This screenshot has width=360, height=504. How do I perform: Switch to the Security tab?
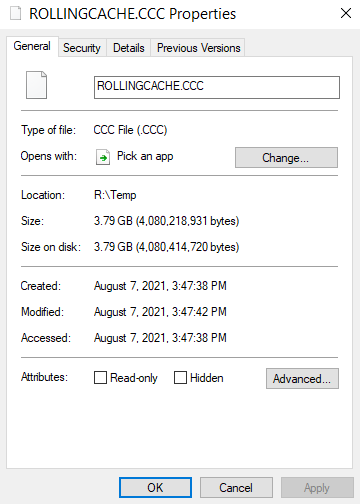pyautogui.click(x=82, y=48)
